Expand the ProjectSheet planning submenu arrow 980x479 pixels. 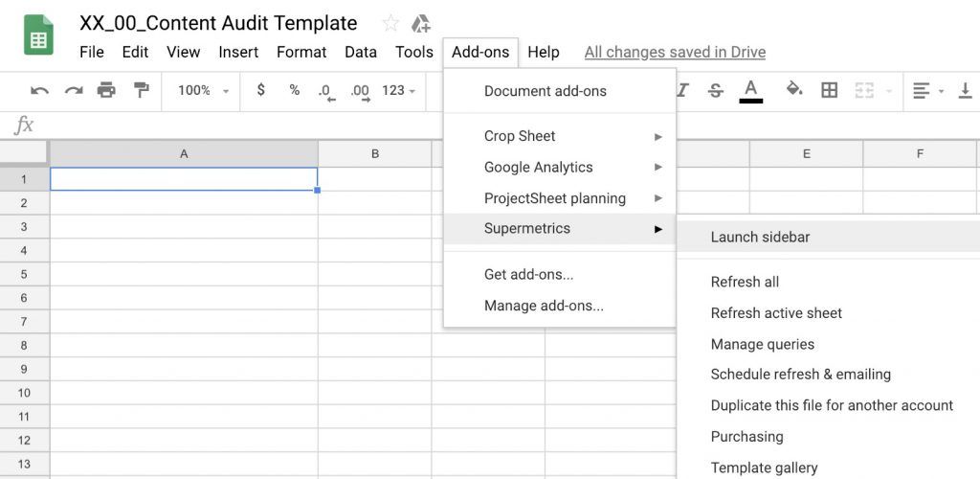point(657,198)
